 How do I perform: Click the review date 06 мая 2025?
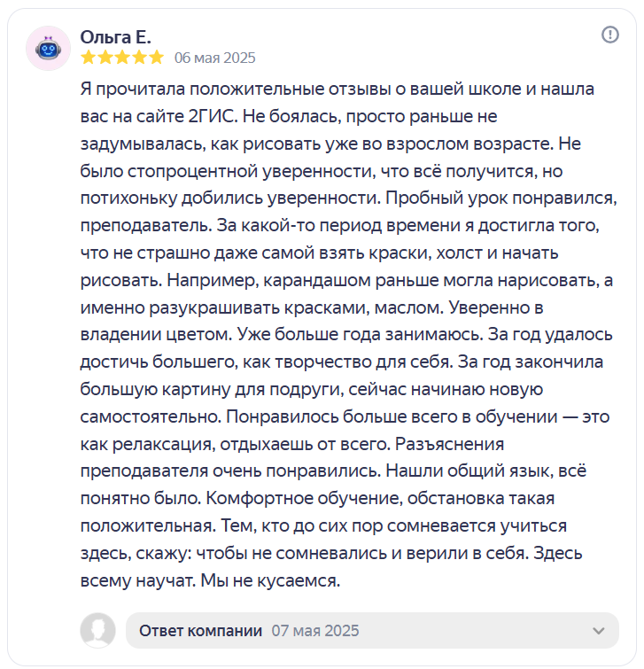214,58
